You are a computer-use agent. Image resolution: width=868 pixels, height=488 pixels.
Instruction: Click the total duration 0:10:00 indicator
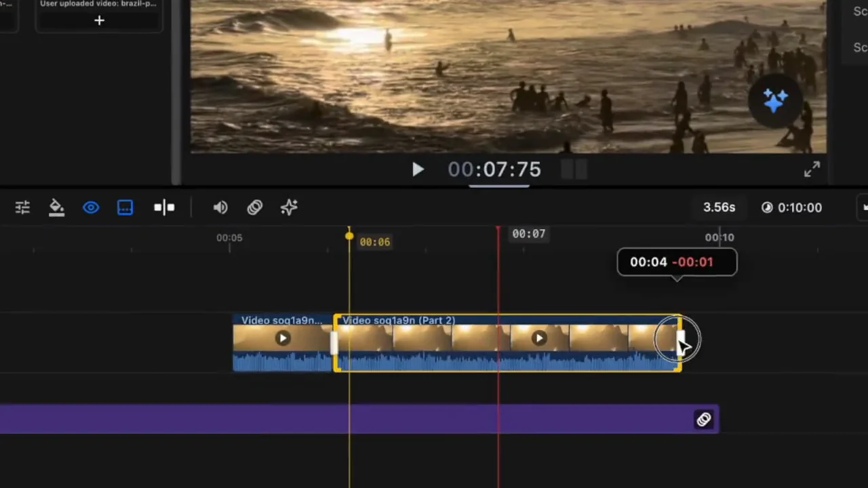point(791,207)
